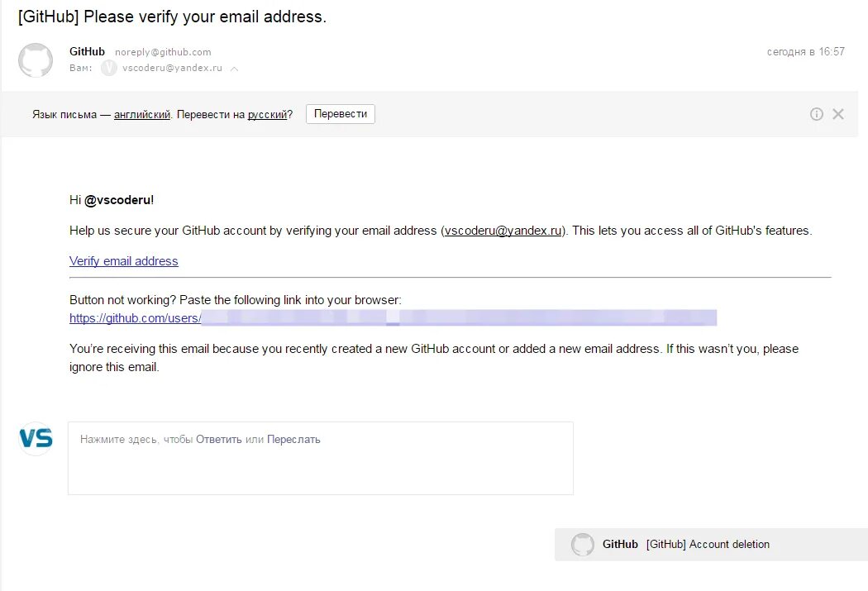The width and height of the screenshot is (868, 591).
Task: Choose target language русский
Action: [x=267, y=114]
